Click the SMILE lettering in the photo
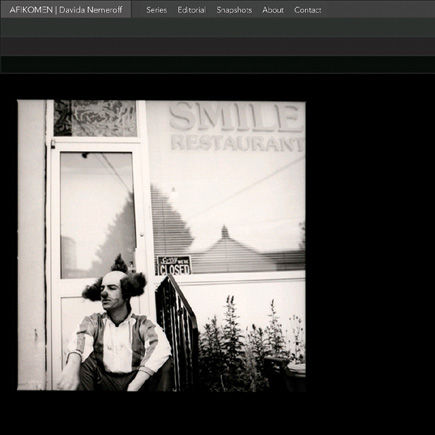The image size is (435, 435). (x=235, y=118)
